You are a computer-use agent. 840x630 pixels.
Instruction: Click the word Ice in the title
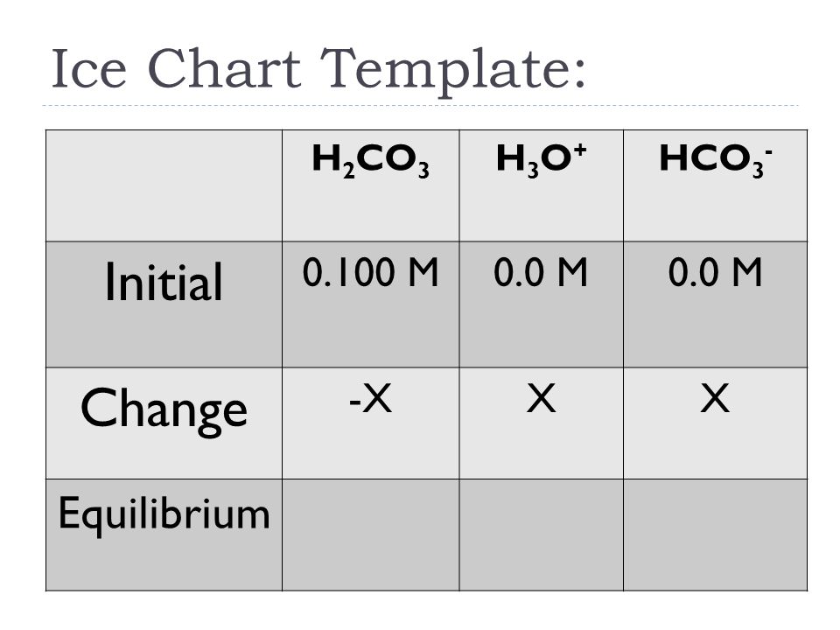(x=89, y=68)
